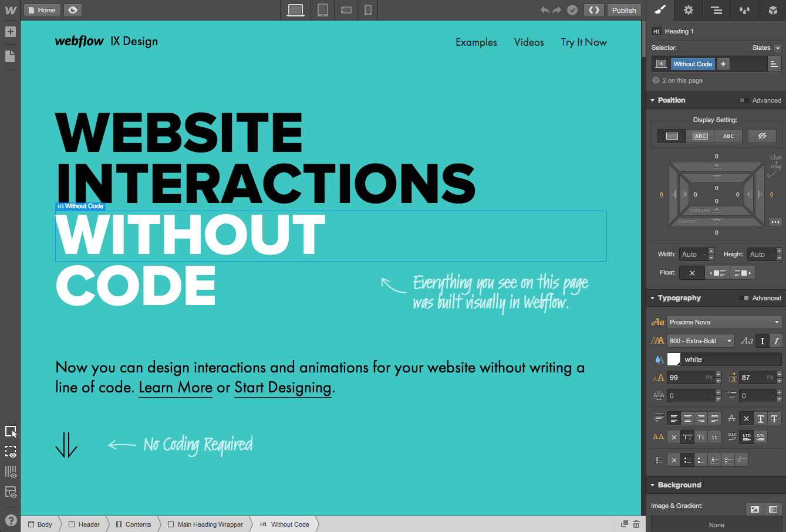Viewport: 786px width, 532px height.
Task: Select italic font style
Action: 776,341
